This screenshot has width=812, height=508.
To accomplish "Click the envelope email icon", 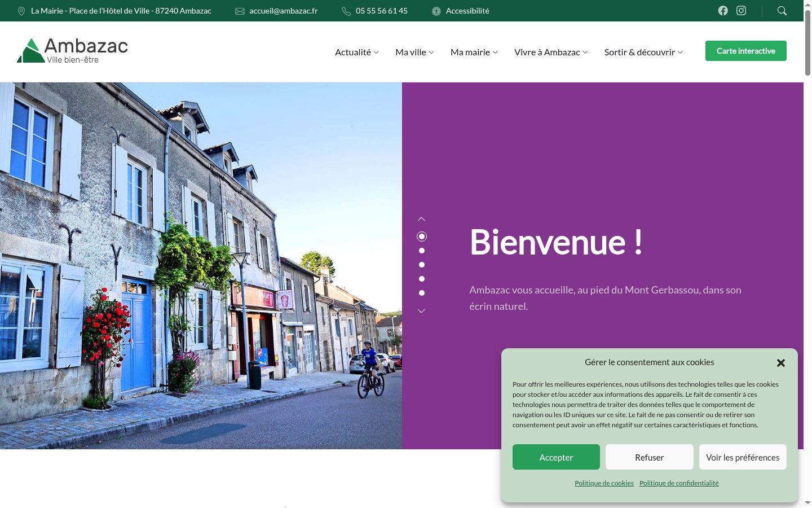I will [x=240, y=11].
